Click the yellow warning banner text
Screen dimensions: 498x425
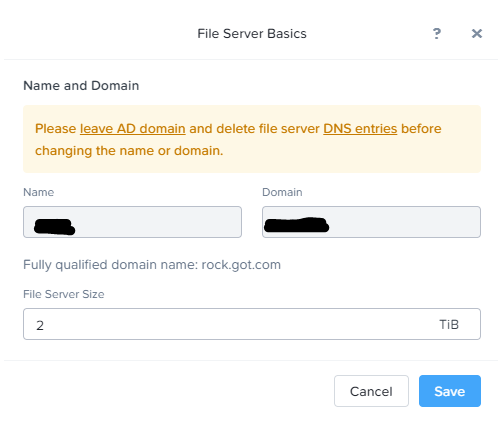point(238,140)
